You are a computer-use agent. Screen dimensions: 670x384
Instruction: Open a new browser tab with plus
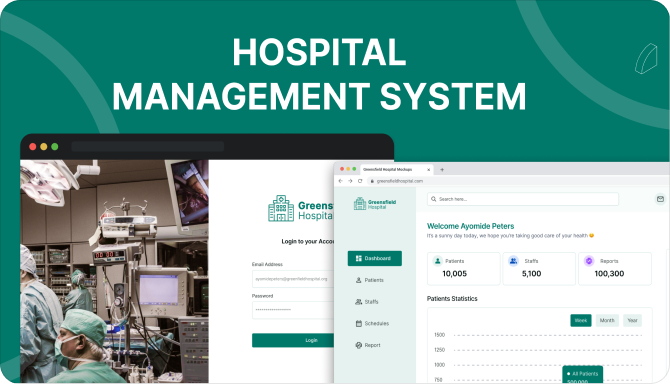coord(442,170)
